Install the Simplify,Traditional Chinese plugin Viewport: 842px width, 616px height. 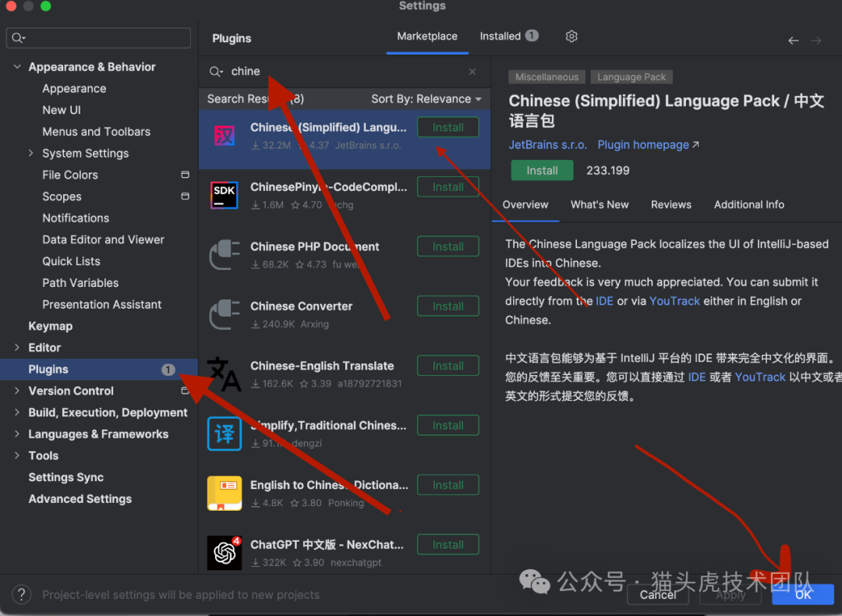tap(448, 425)
